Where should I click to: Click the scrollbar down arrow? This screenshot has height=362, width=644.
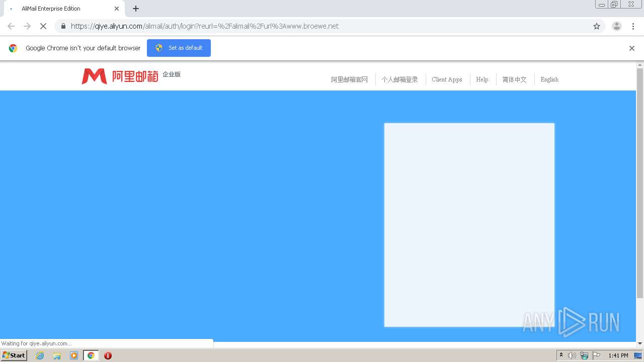tap(640, 343)
